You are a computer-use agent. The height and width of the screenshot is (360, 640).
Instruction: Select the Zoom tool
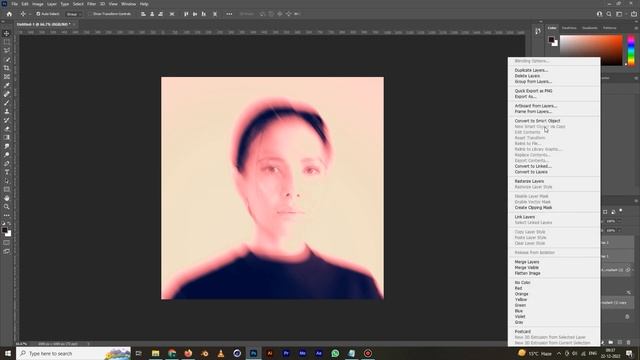[7, 207]
